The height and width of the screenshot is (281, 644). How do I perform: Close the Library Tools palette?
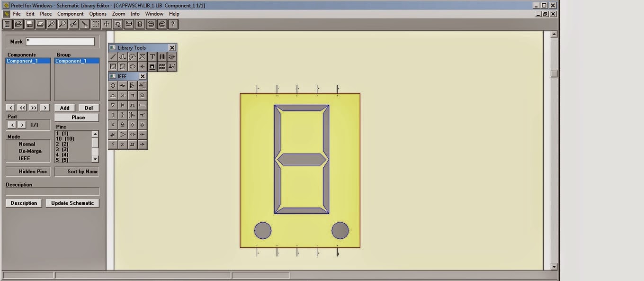tap(172, 47)
